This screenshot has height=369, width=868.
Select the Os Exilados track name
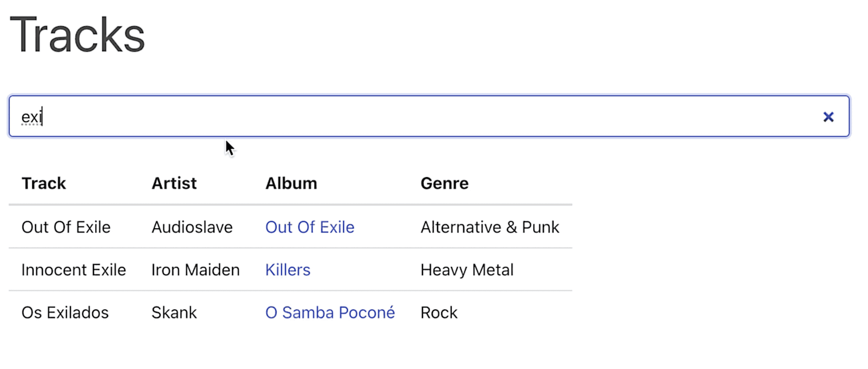point(65,312)
